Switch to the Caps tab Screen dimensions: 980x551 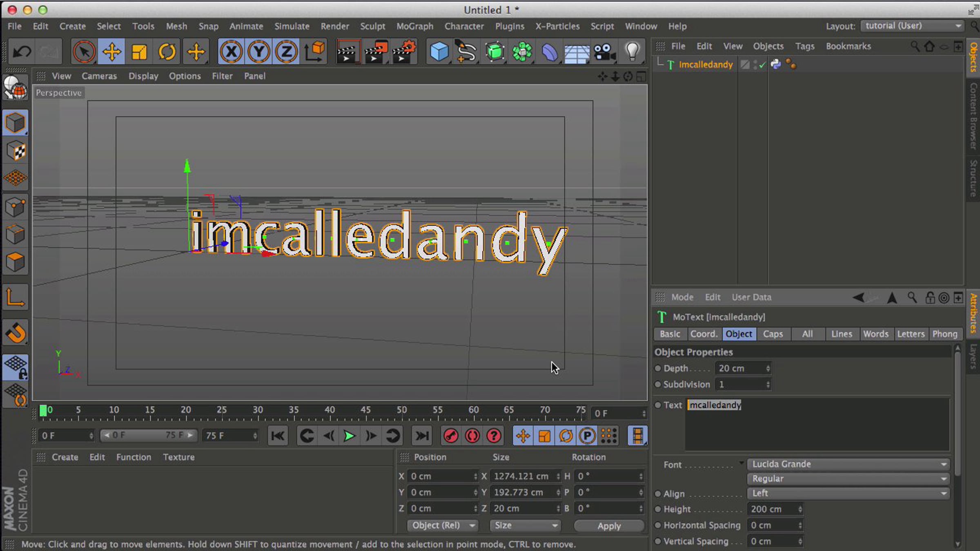tap(773, 334)
